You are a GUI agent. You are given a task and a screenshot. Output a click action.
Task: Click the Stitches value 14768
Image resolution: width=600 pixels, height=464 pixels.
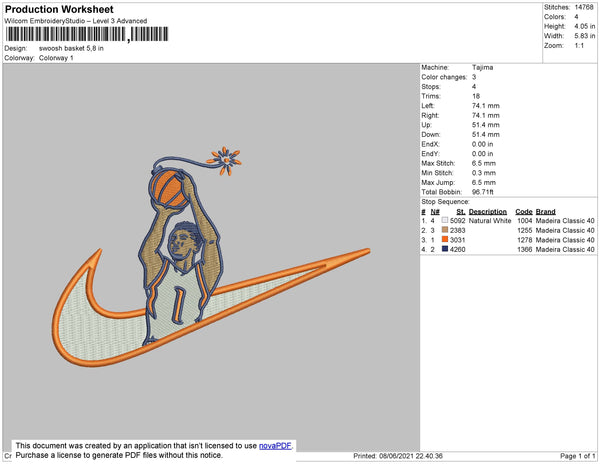[x=584, y=7]
